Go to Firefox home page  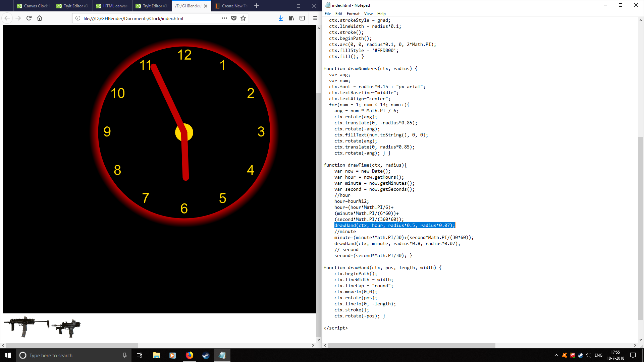click(x=40, y=18)
